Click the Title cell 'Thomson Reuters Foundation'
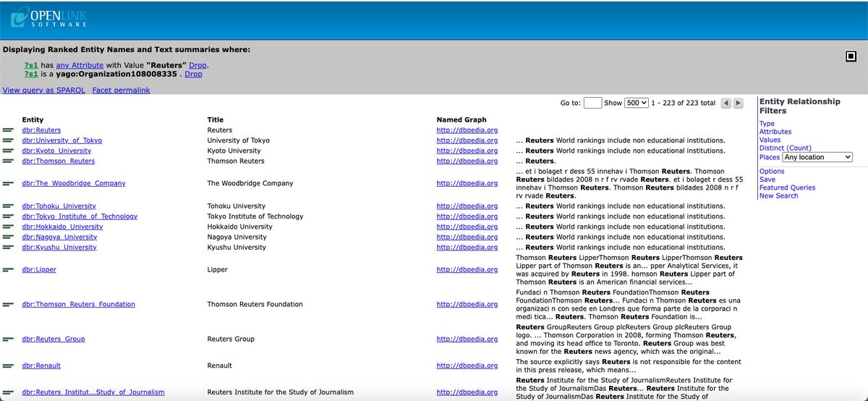The height and width of the screenshot is (401, 868). pos(255,305)
